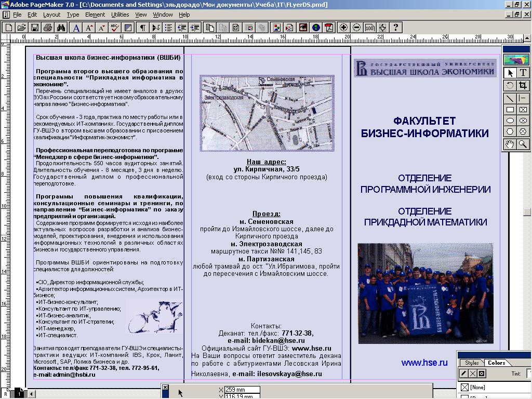Click the insert pages toolbar icon
Image resolution: width=532 pixels, height=399 pixels.
[210, 28]
